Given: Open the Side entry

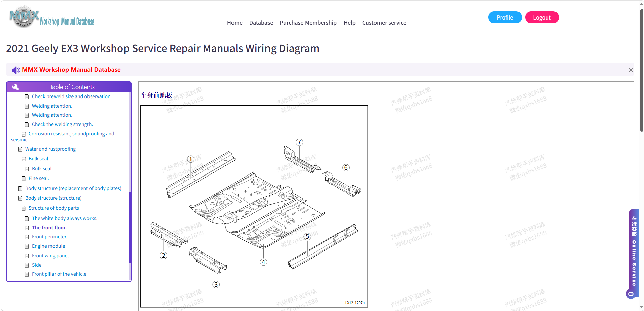Looking at the screenshot, I should click(x=37, y=265).
